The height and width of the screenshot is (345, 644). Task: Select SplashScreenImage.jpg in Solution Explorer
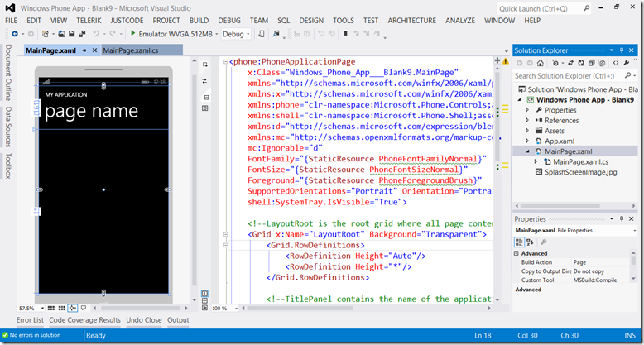581,172
